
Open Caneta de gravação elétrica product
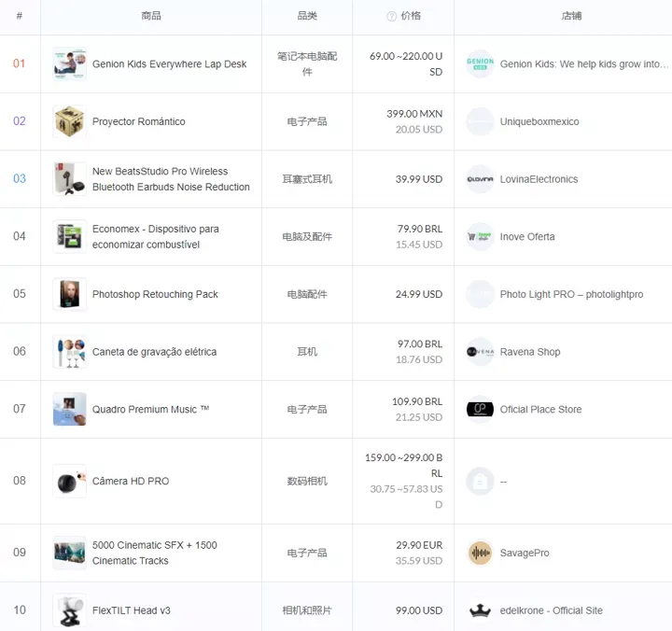tap(154, 352)
